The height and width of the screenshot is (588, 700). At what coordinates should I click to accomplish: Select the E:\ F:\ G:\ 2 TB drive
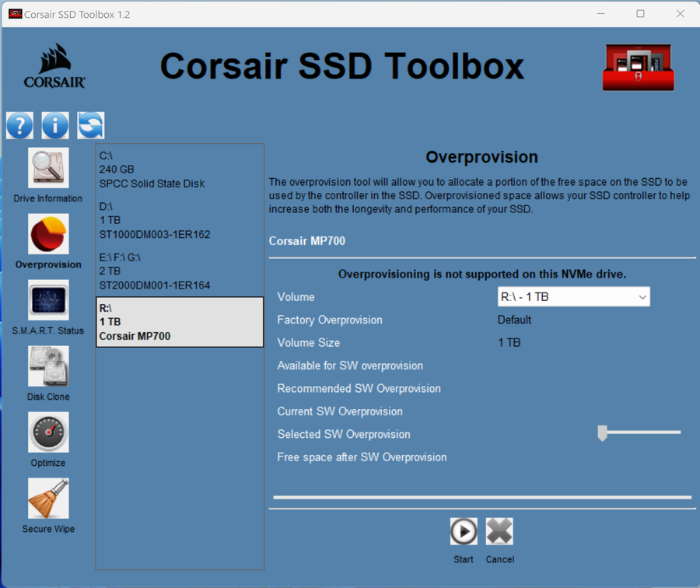click(180, 271)
